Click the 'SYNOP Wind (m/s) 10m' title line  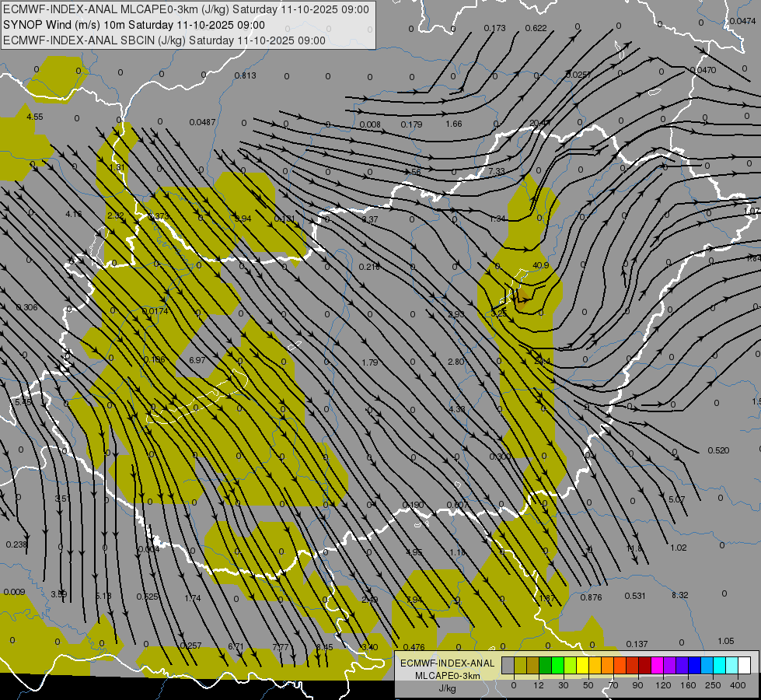tap(134, 25)
